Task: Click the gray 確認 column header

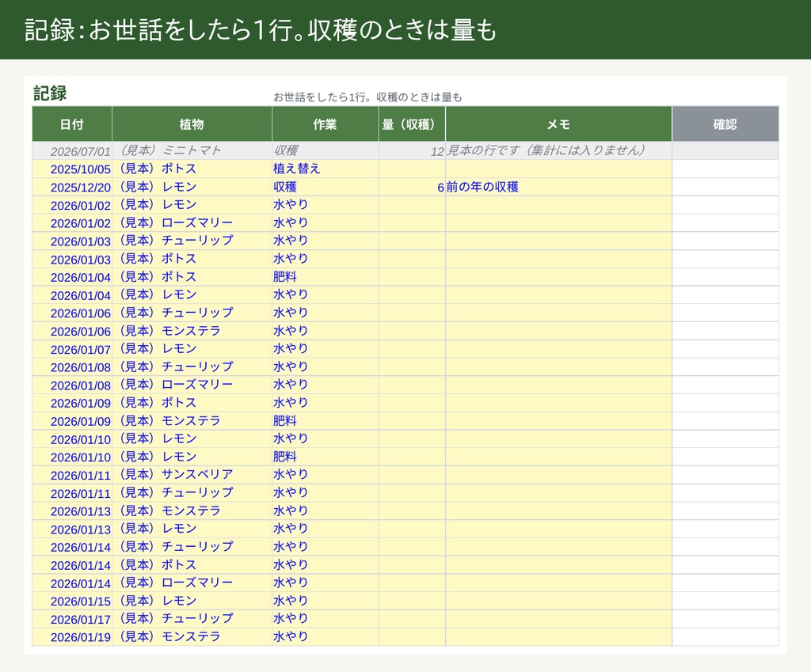Action: pyautogui.click(x=725, y=124)
